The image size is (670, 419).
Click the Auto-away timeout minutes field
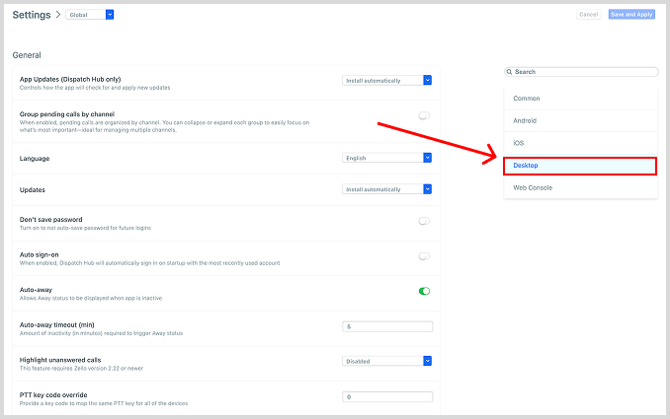(x=387, y=327)
